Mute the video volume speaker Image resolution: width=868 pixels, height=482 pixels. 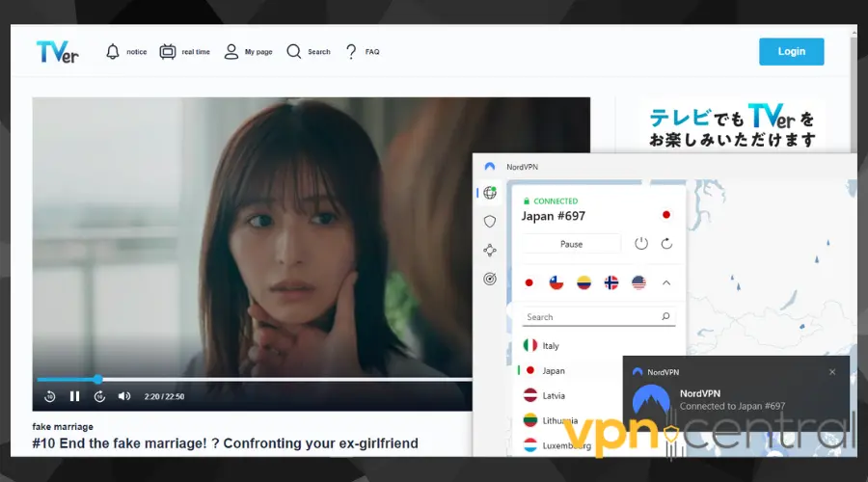(x=124, y=396)
